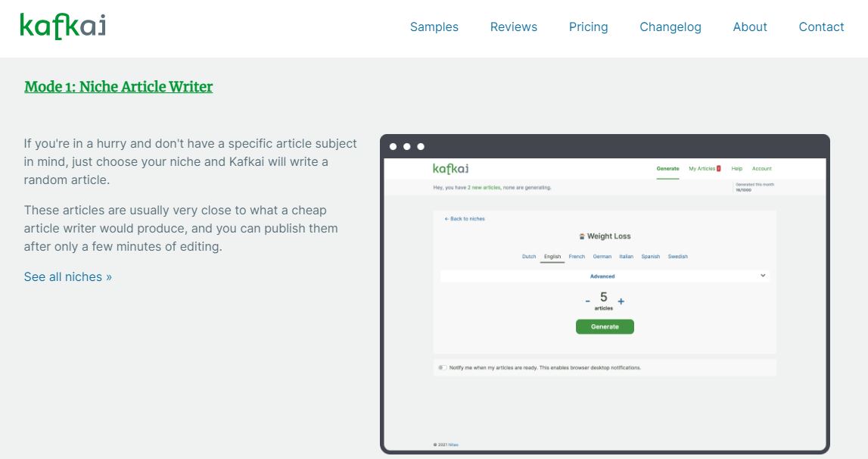The image size is (868, 459).
Task: Follow the See all niches link
Action: (x=67, y=276)
